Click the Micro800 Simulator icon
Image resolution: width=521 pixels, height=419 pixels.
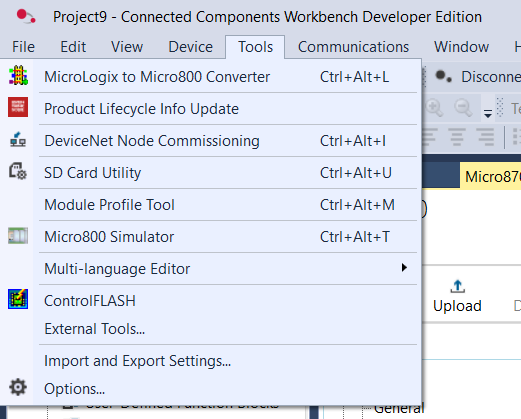[x=18, y=236]
